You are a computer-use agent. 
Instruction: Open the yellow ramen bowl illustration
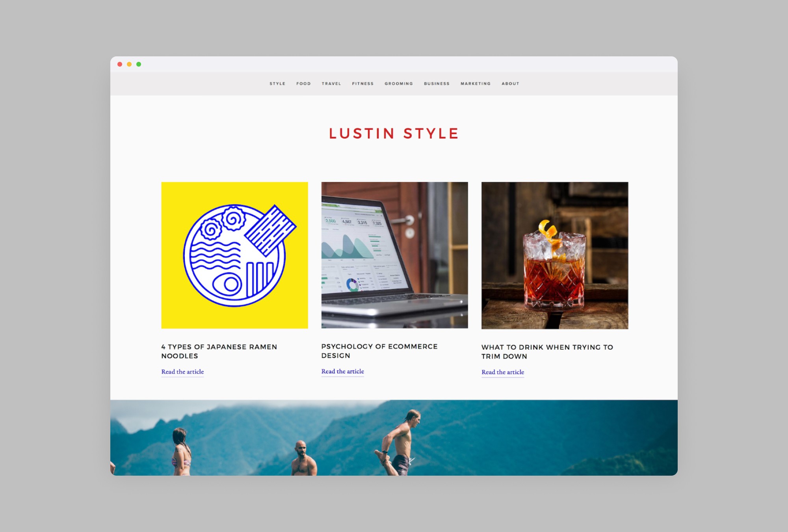coord(234,255)
